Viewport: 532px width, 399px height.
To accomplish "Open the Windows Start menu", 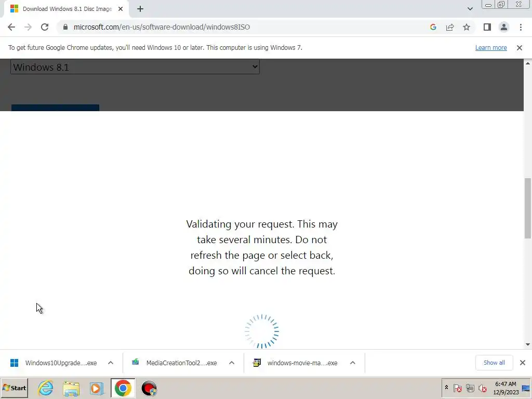I will [14, 388].
